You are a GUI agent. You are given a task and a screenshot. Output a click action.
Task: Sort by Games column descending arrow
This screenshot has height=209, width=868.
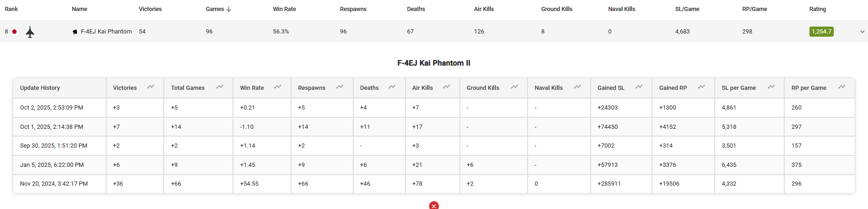coord(229,9)
